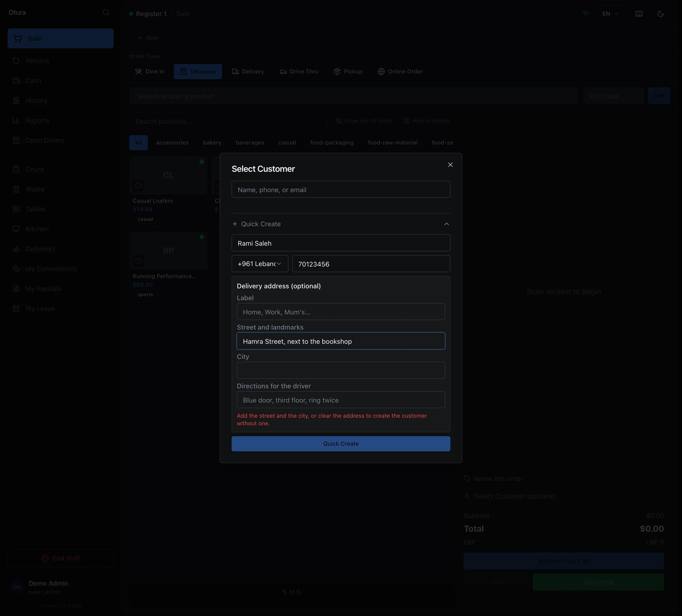This screenshot has width=682, height=616.
Task: Select Dine In order type
Action: [x=150, y=71]
